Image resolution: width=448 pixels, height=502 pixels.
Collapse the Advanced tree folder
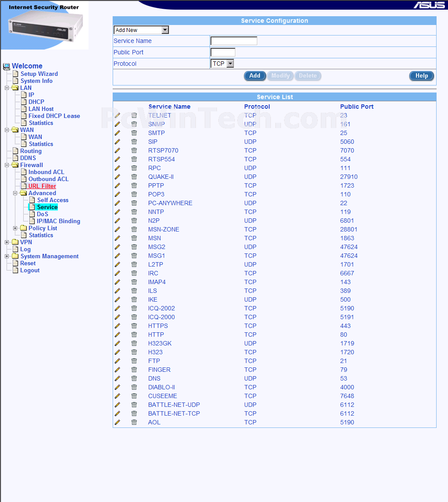[x=15, y=193]
